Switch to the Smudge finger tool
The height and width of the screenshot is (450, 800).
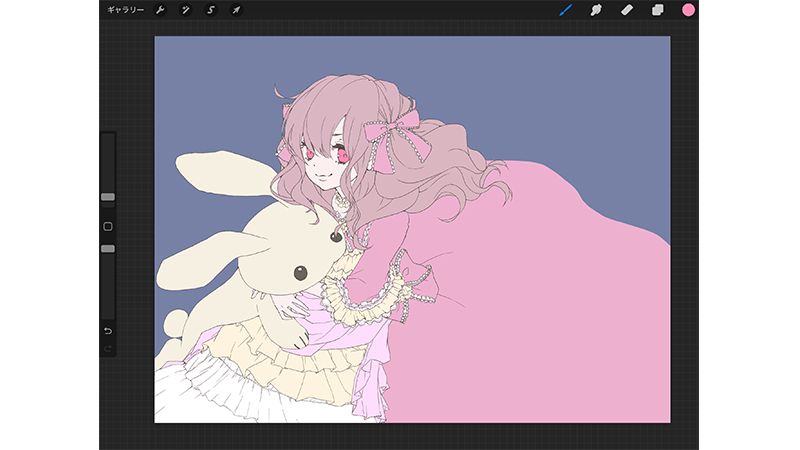(x=596, y=10)
